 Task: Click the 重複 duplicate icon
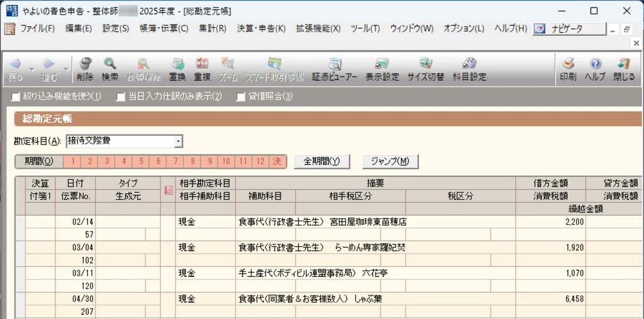click(x=202, y=63)
